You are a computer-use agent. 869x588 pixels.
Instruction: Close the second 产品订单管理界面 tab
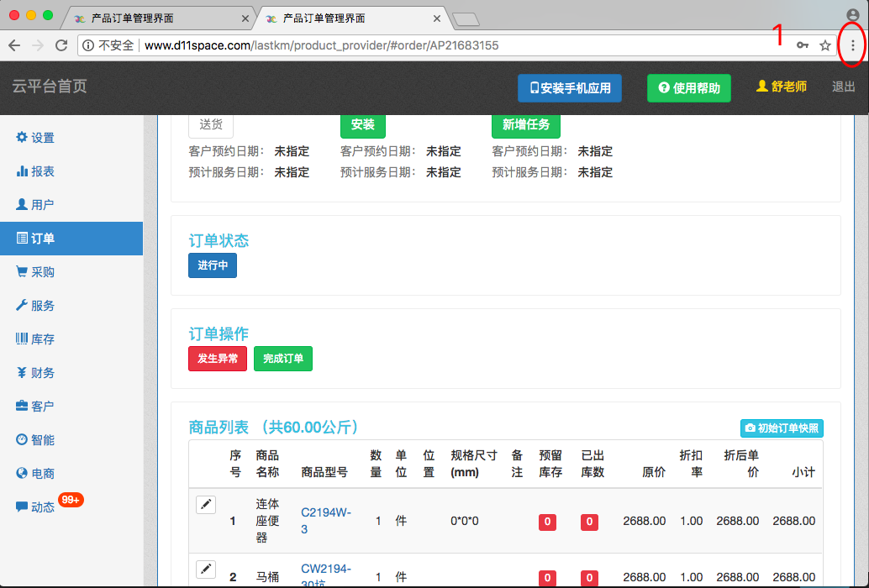[x=437, y=18]
